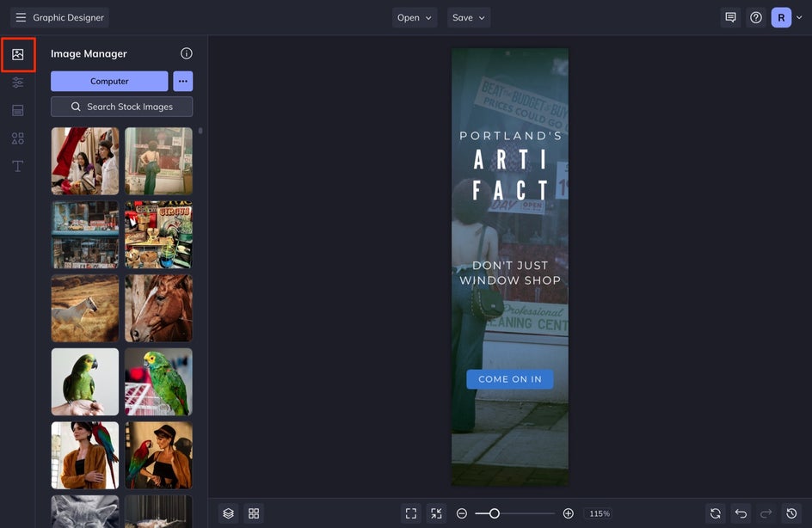Image resolution: width=812 pixels, height=528 pixels.
Task: Open the Graphics shapes sidebar tab
Action: [x=17, y=138]
